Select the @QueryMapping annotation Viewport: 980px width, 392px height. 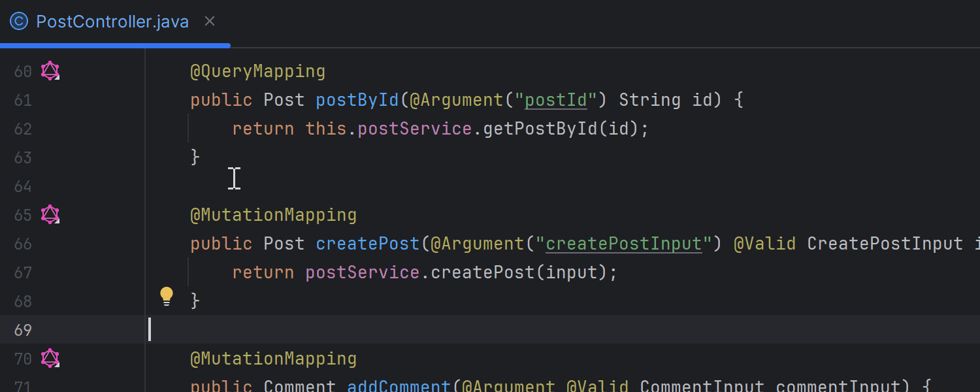click(x=257, y=71)
